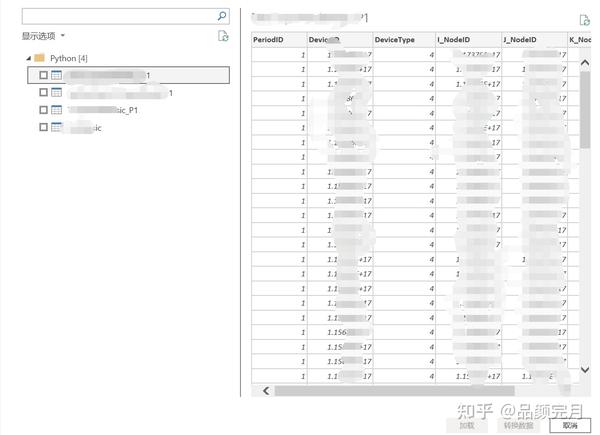600x435 pixels.
Task: Click inside the navigator search field
Action: click(119, 16)
